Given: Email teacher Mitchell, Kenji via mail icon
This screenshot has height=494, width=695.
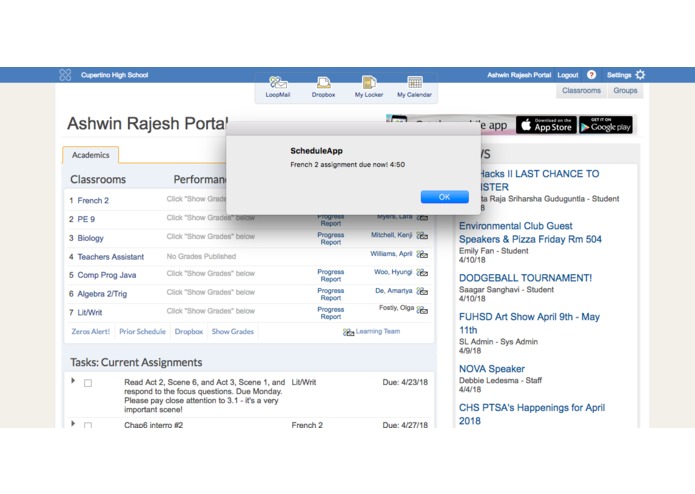Looking at the screenshot, I should click(x=422, y=236).
